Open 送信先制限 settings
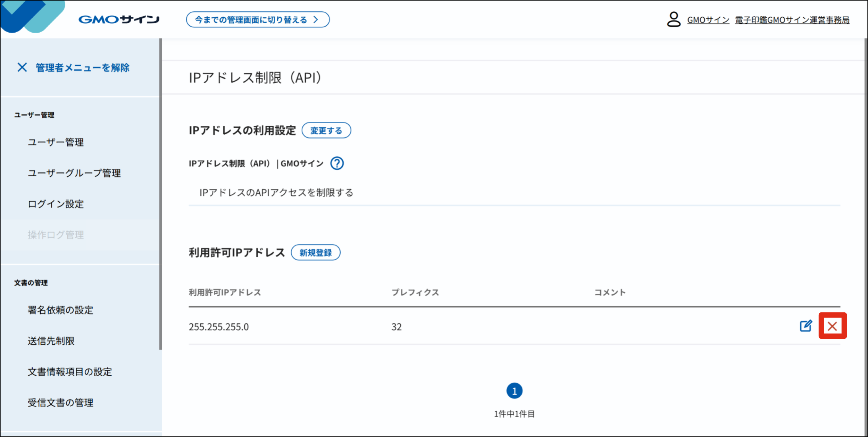The height and width of the screenshot is (437, 868). [51, 341]
